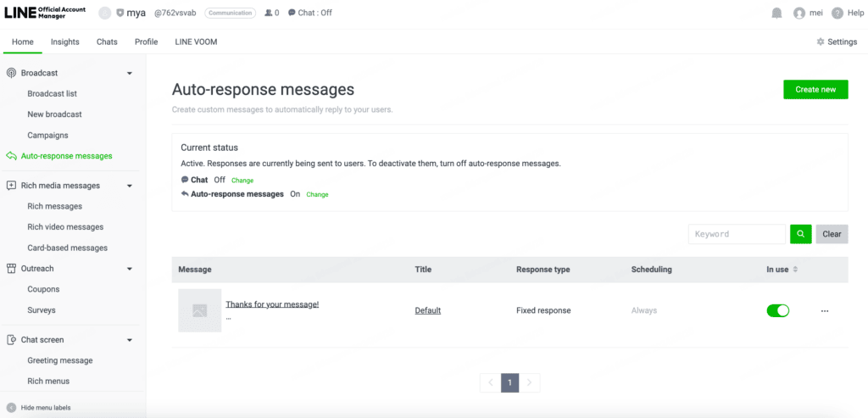Screen dimensions: 868x418
Task: Click the Rich media messages icon
Action: [11, 186]
